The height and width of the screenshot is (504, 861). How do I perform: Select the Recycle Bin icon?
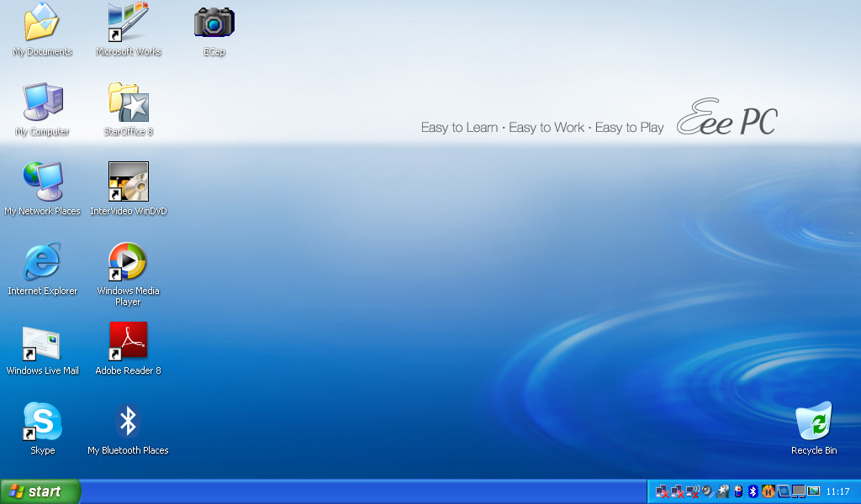click(814, 421)
